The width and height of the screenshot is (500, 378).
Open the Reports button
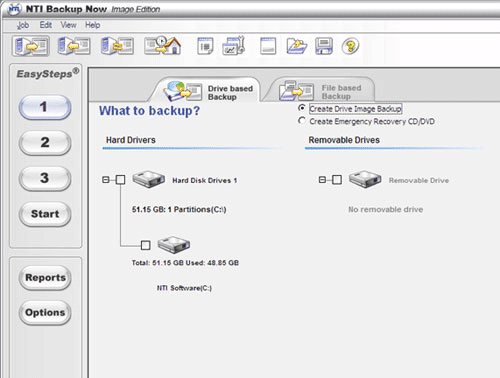click(x=45, y=278)
